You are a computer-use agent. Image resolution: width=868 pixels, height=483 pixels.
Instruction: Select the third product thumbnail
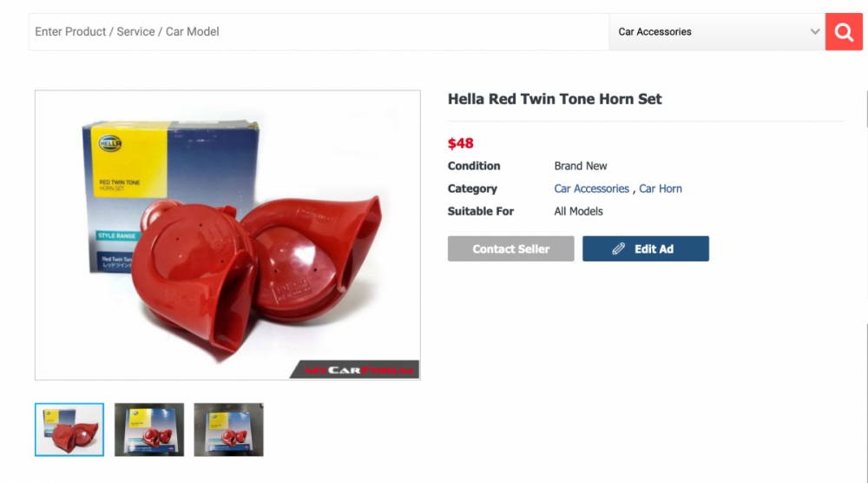click(228, 429)
